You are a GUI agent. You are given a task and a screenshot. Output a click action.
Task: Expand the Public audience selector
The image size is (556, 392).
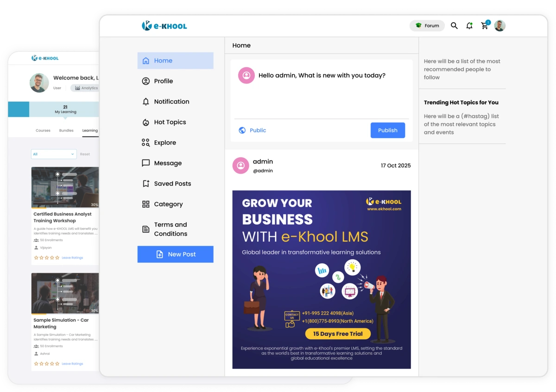click(253, 130)
